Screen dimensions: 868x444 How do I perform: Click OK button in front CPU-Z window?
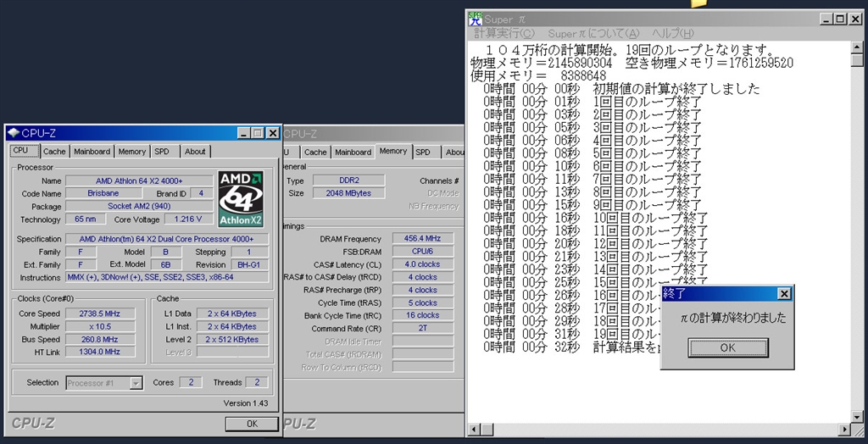252,424
